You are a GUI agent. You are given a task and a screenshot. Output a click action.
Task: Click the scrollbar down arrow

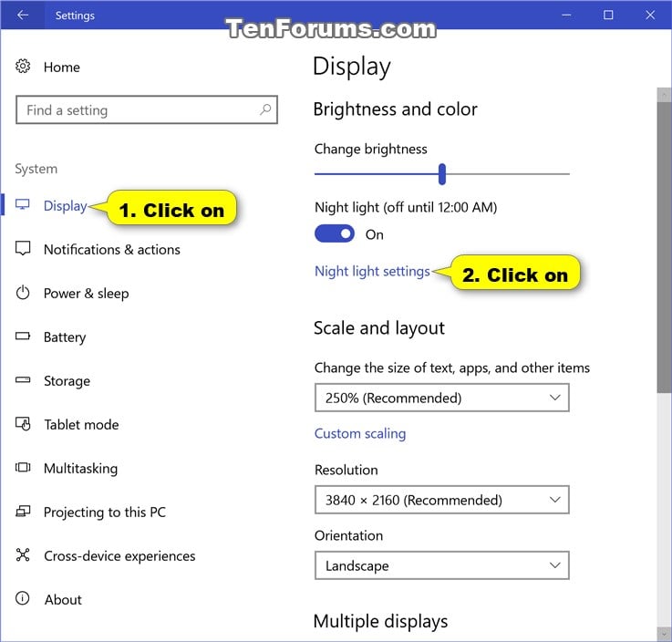click(x=664, y=635)
